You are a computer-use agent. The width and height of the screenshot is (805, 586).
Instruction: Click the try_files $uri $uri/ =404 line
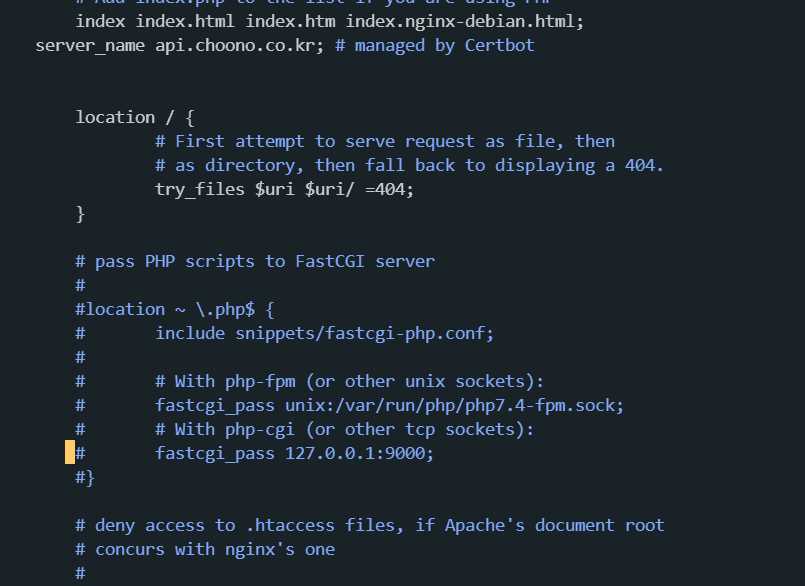pyautogui.click(x=284, y=190)
